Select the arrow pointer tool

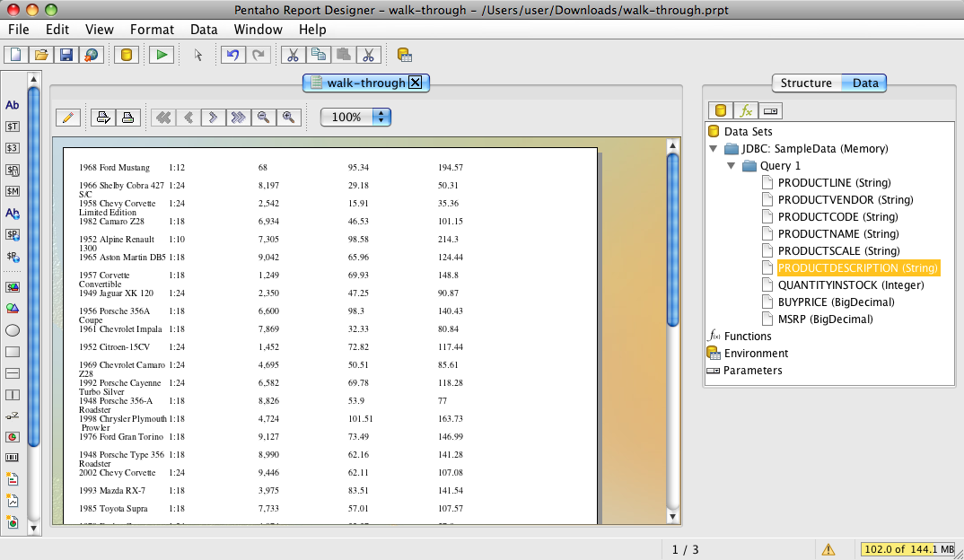pyautogui.click(x=198, y=56)
